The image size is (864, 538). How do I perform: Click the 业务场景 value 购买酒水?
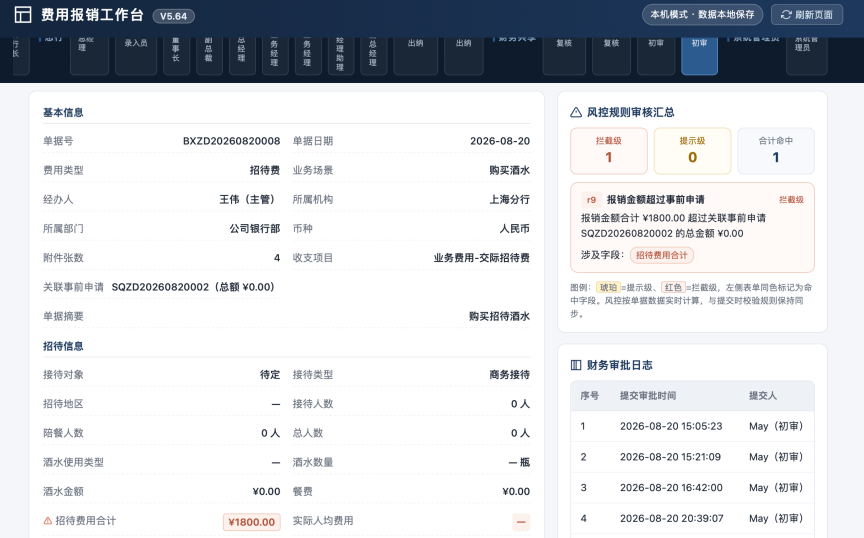coord(510,170)
